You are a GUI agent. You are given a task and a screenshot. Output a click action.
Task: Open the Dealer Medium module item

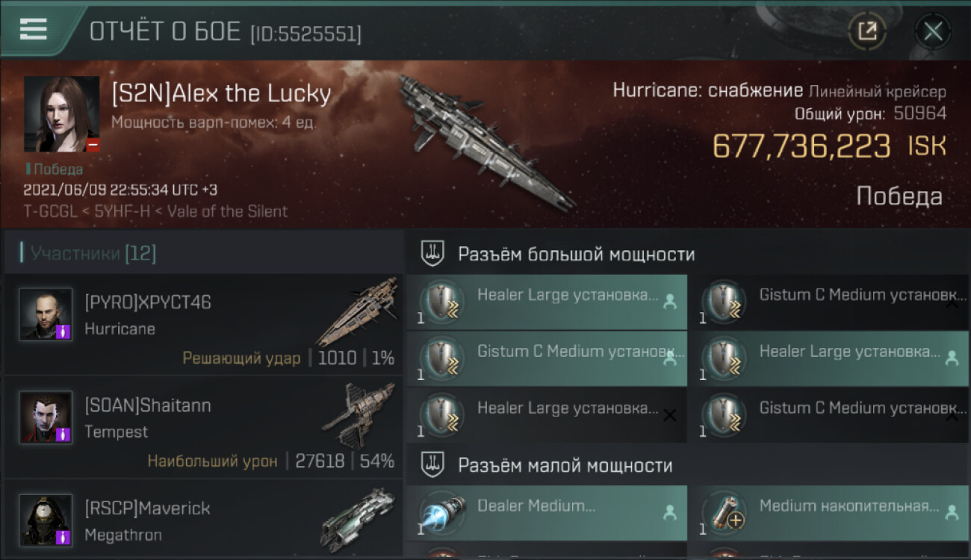click(547, 513)
